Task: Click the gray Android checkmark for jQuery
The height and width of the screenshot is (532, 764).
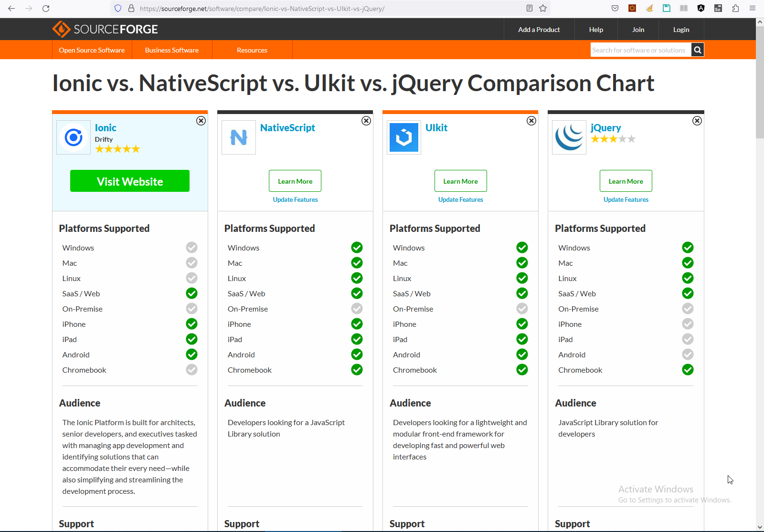Action: click(x=688, y=355)
